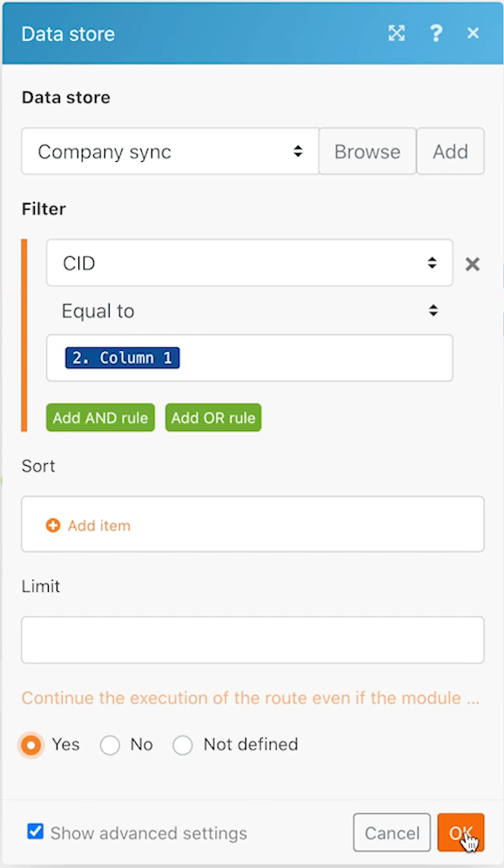Remove the CID filter rule
Screen dimensions: 504x868
pyautogui.click(x=473, y=264)
